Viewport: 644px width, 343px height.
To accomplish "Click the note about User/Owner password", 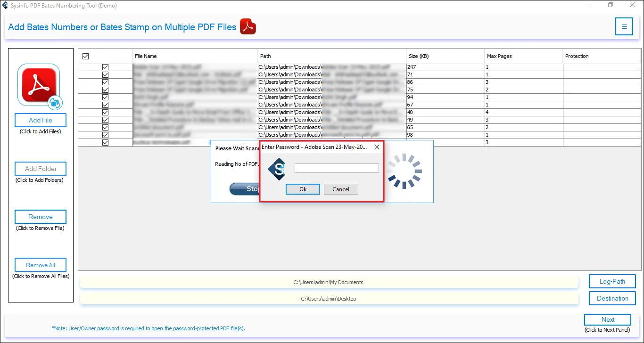I will click(x=149, y=328).
